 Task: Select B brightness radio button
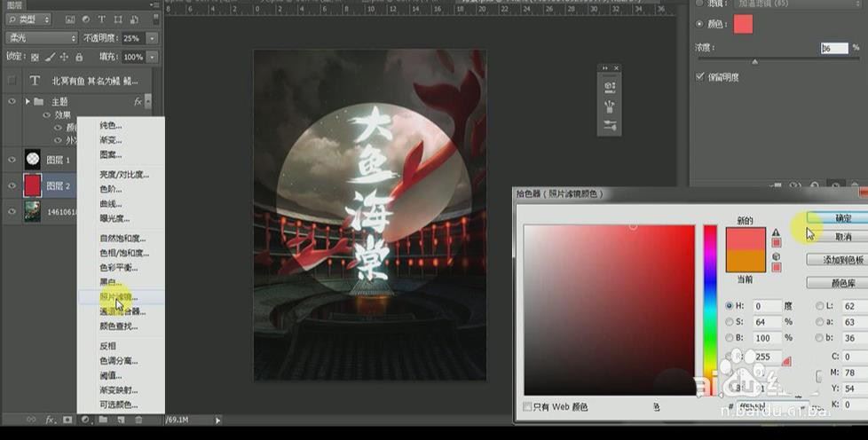pos(729,338)
